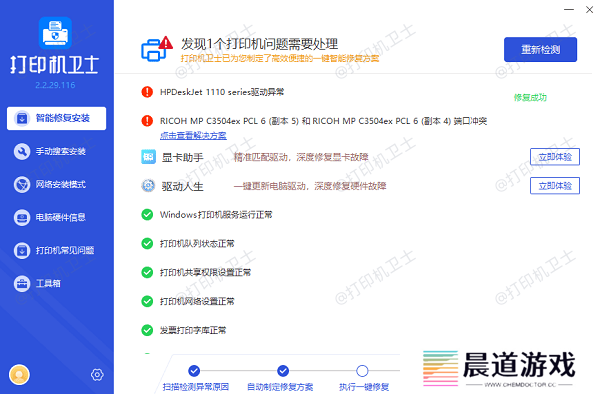Screen dimensions: 600x394
Task: Click the RICOH MP C3504ex 端口冲突 text
Action: (323, 121)
